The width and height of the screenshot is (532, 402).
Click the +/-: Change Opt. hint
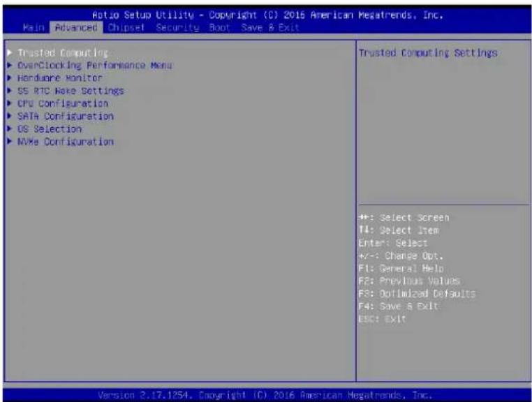coord(401,256)
